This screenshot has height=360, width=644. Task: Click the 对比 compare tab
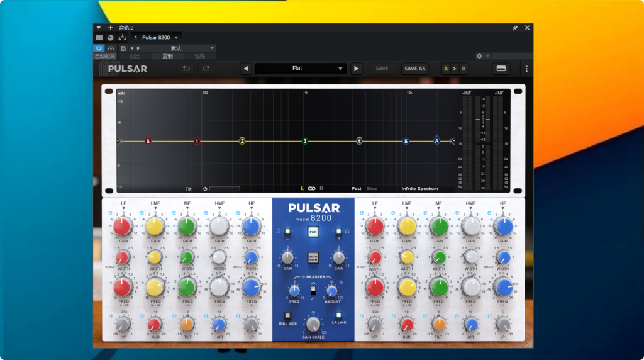pos(135,56)
